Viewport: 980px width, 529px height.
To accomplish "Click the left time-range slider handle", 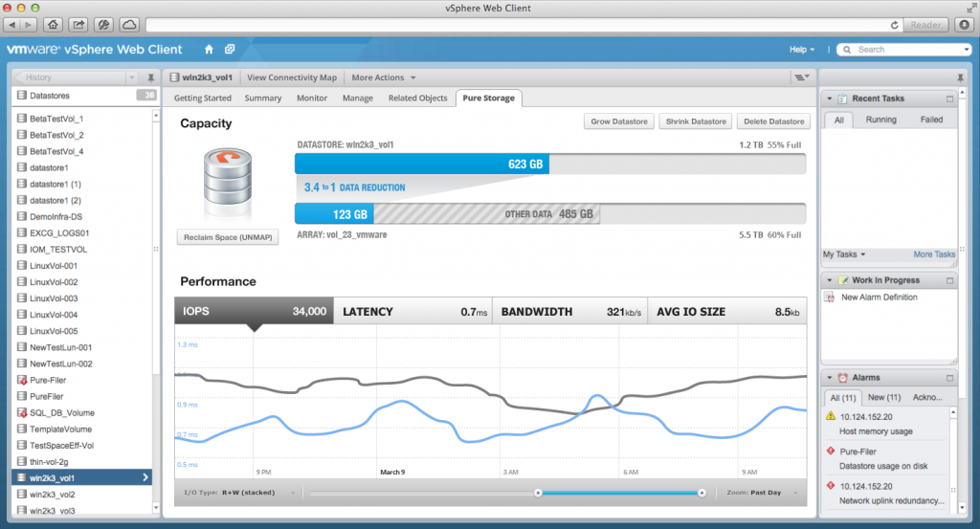I will 538,493.
